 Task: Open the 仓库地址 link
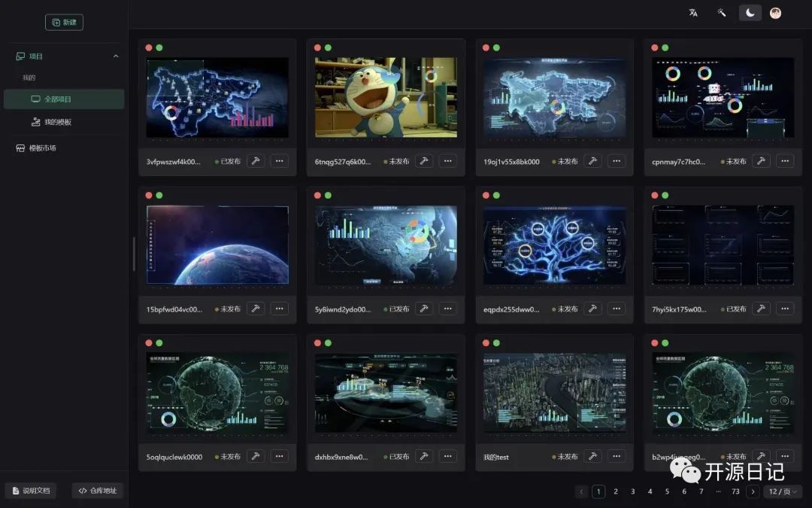97,491
